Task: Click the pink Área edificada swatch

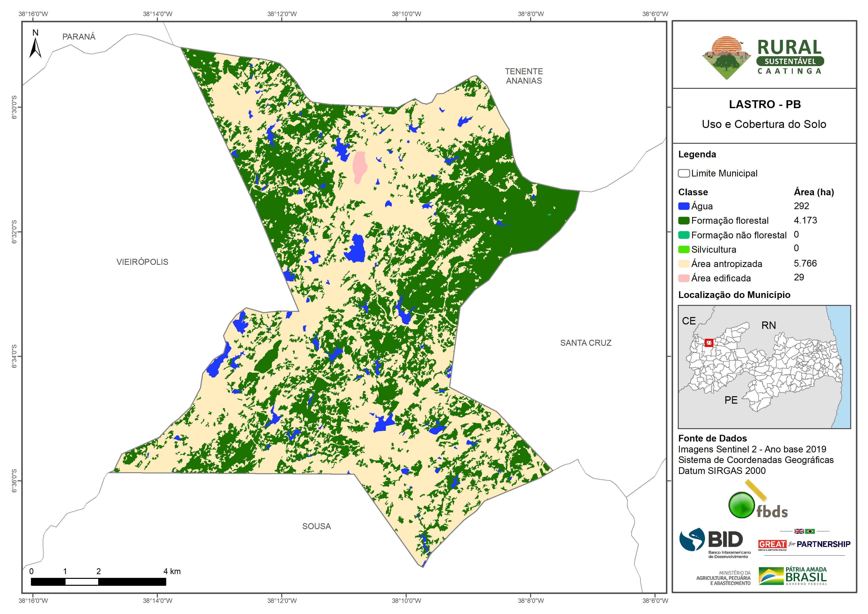Action: tap(683, 278)
